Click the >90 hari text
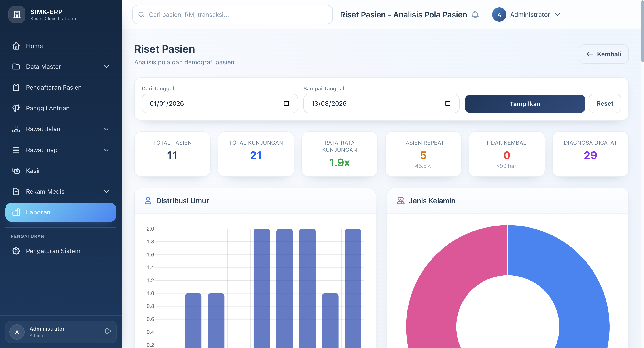The width and height of the screenshot is (644, 348). (x=507, y=166)
